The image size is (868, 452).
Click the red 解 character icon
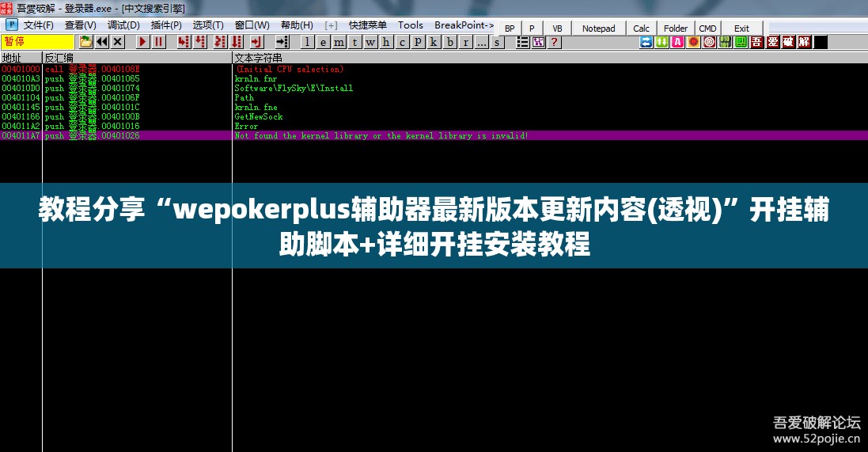pos(805,42)
